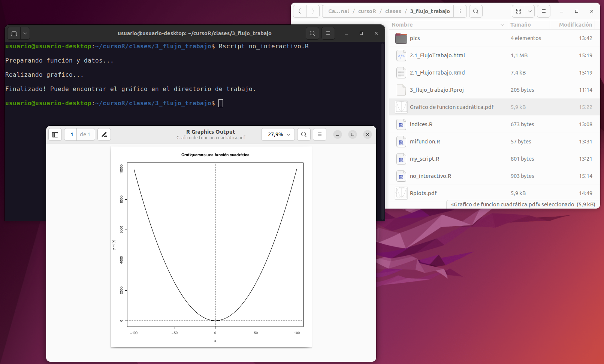The image size is (604, 364).
Task: Open a new terminal tab
Action: [x=14, y=33]
